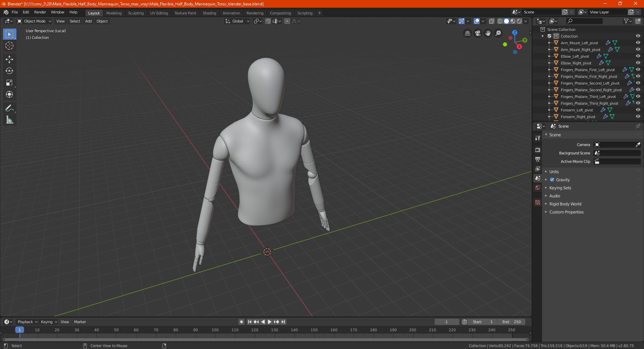Click the zoom view magnifier icon

[x=498, y=33]
